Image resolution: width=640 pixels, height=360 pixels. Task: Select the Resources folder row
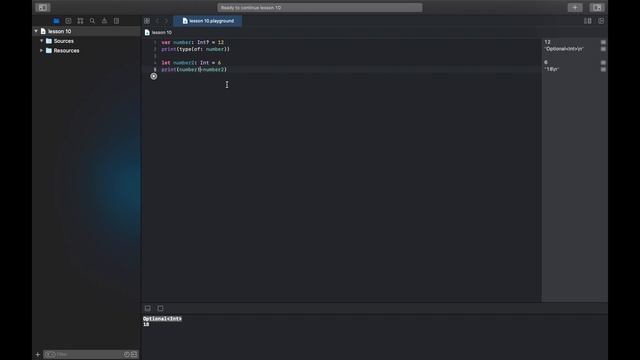tap(87, 51)
